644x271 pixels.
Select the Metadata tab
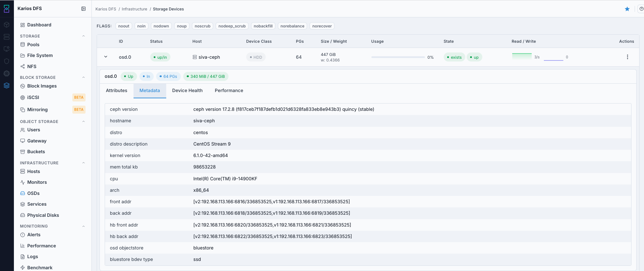[150, 91]
